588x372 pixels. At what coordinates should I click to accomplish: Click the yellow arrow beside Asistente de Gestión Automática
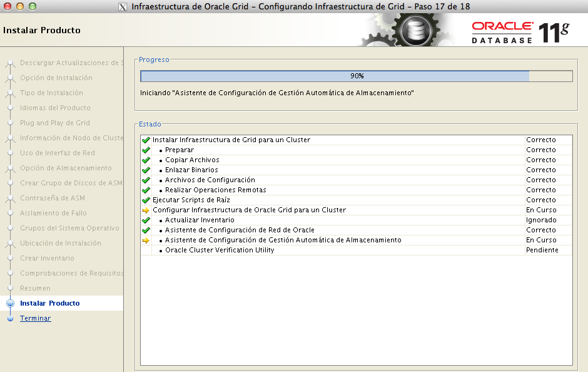[146, 240]
